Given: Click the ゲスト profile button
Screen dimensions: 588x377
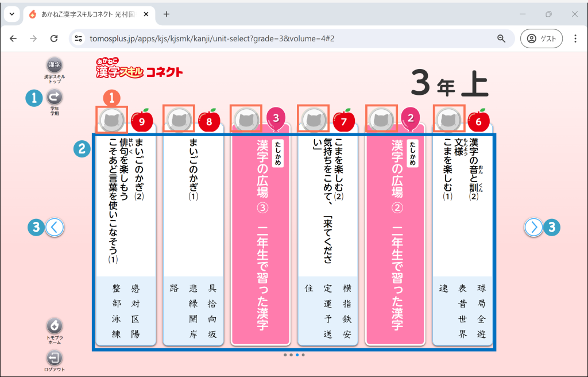Looking at the screenshot, I should pyautogui.click(x=541, y=39).
